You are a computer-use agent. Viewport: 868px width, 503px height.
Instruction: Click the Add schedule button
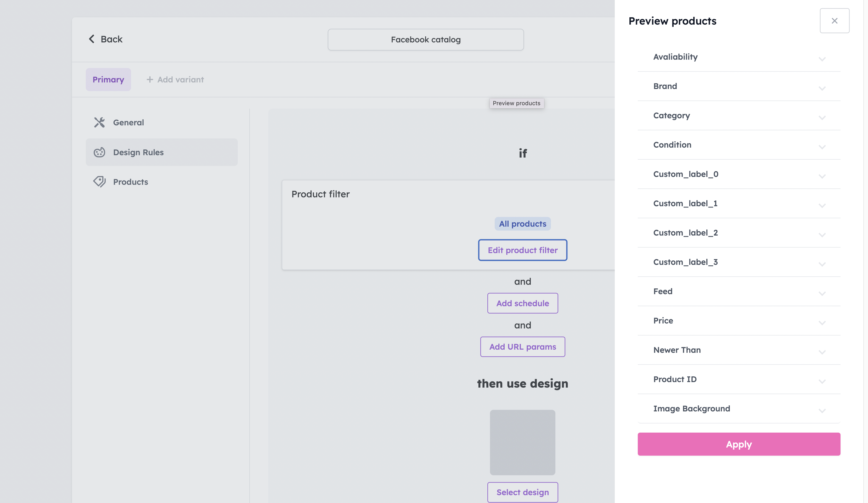point(522,303)
